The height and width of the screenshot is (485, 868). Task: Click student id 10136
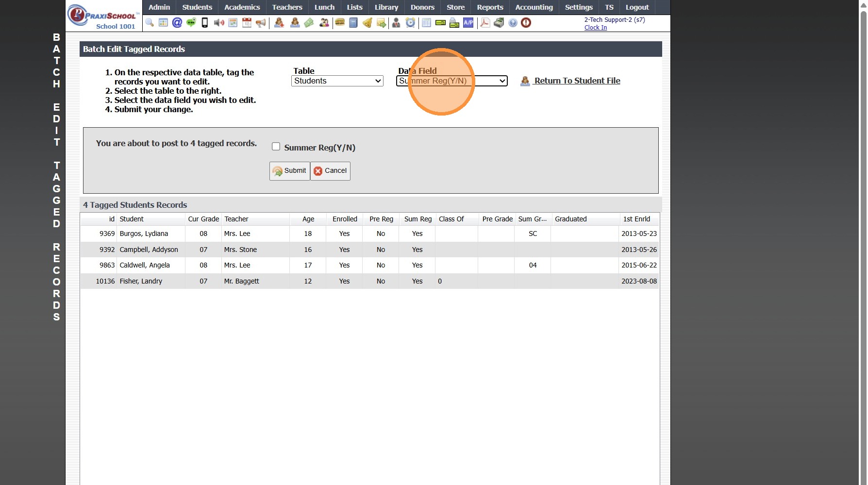click(105, 281)
